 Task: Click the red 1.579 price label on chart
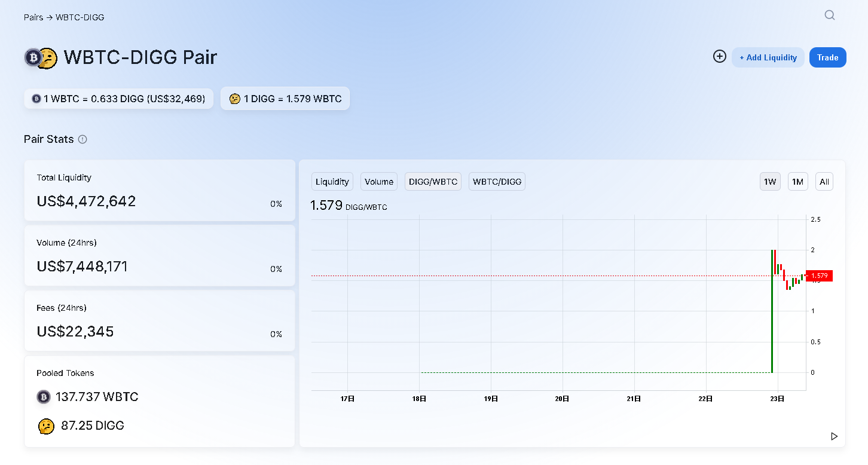[x=820, y=276]
